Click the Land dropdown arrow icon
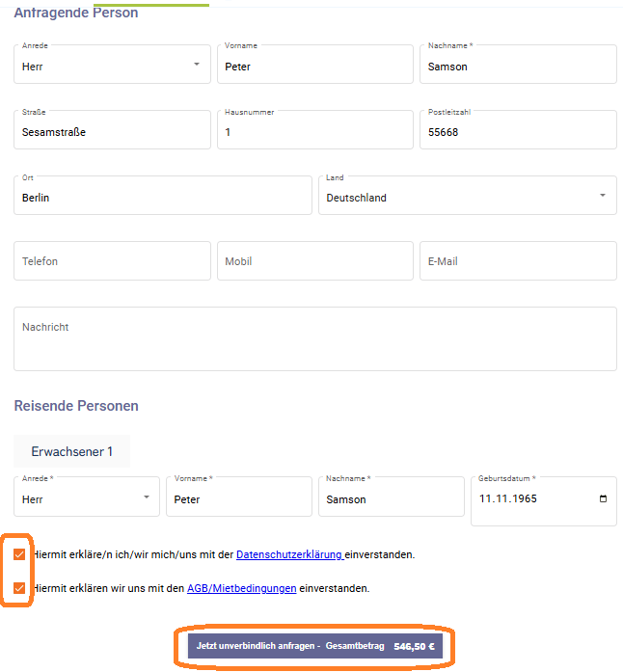The height and width of the screenshot is (672, 623). [x=603, y=196]
